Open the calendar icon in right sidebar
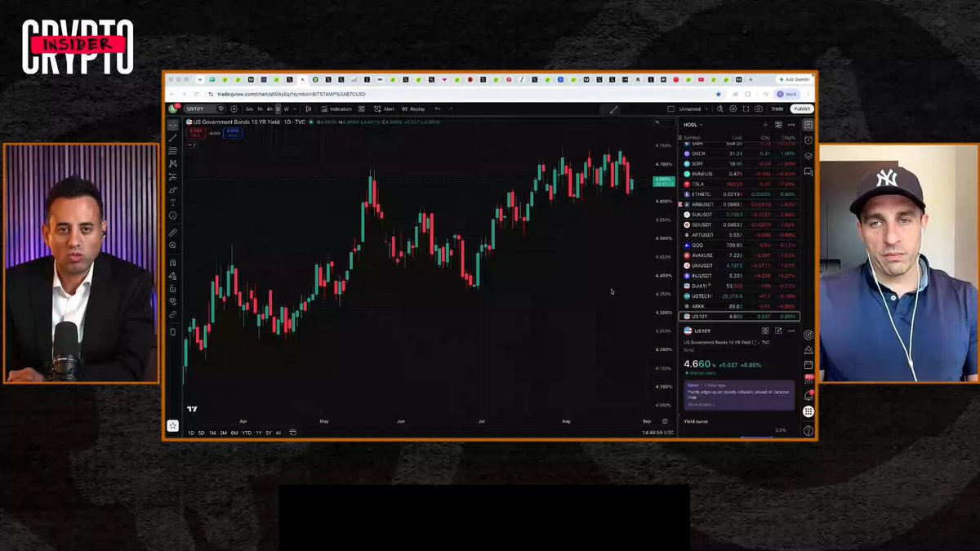Image resolution: width=980 pixels, height=551 pixels. (x=808, y=364)
